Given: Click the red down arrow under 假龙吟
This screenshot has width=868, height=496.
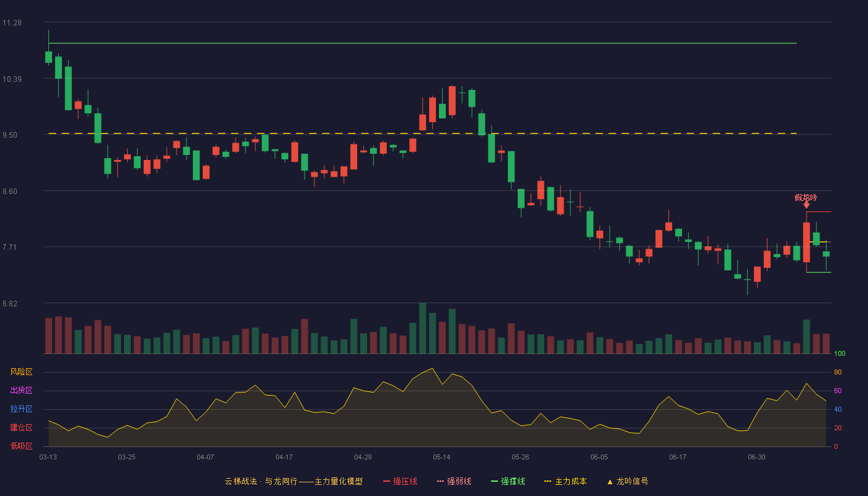Looking at the screenshot, I should [x=806, y=205].
